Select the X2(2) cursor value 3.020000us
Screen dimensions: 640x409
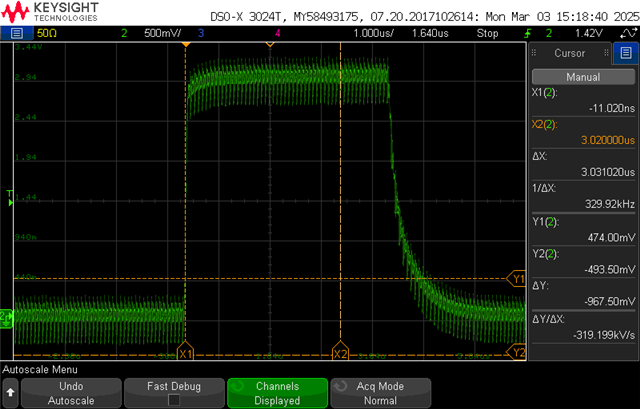point(608,140)
